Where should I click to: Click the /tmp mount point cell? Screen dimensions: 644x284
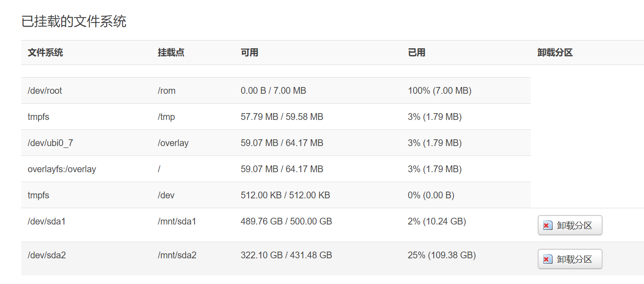click(166, 117)
